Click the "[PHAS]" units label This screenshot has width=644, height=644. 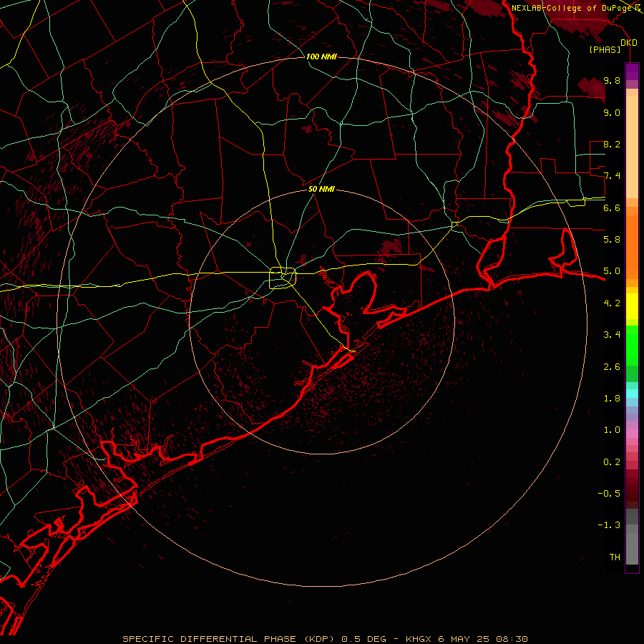pos(605,50)
